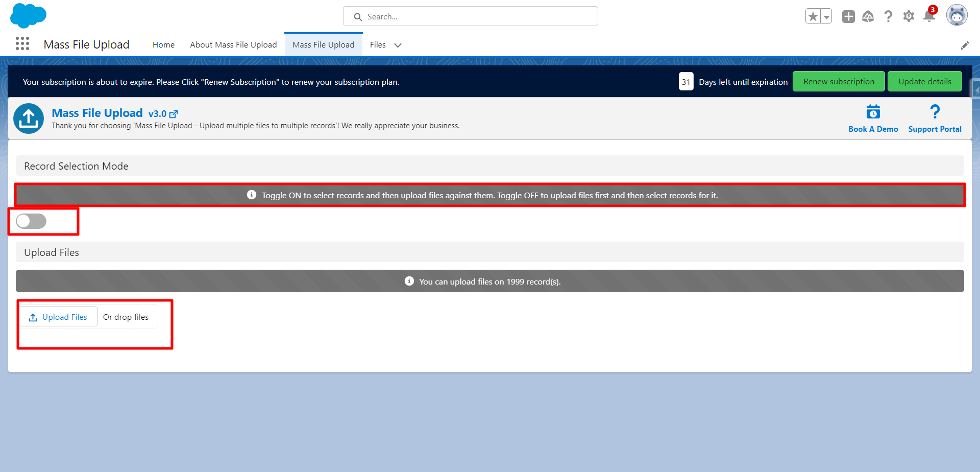Open the Support Portal link

pyautogui.click(x=935, y=129)
